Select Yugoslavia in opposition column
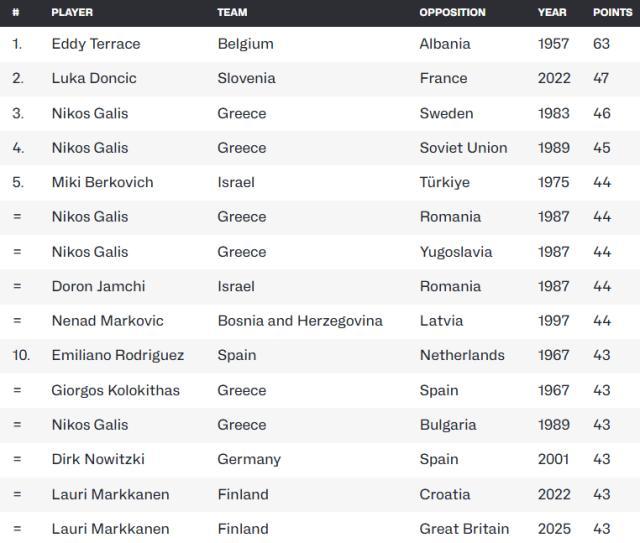 click(x=456, y=252)
